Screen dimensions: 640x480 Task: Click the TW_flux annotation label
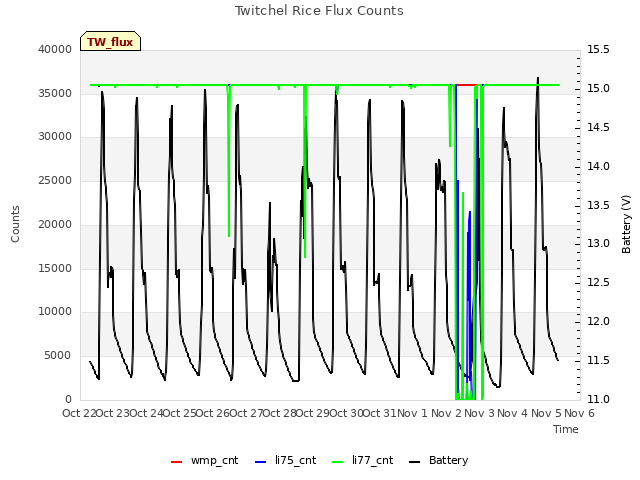coord(110,41)
